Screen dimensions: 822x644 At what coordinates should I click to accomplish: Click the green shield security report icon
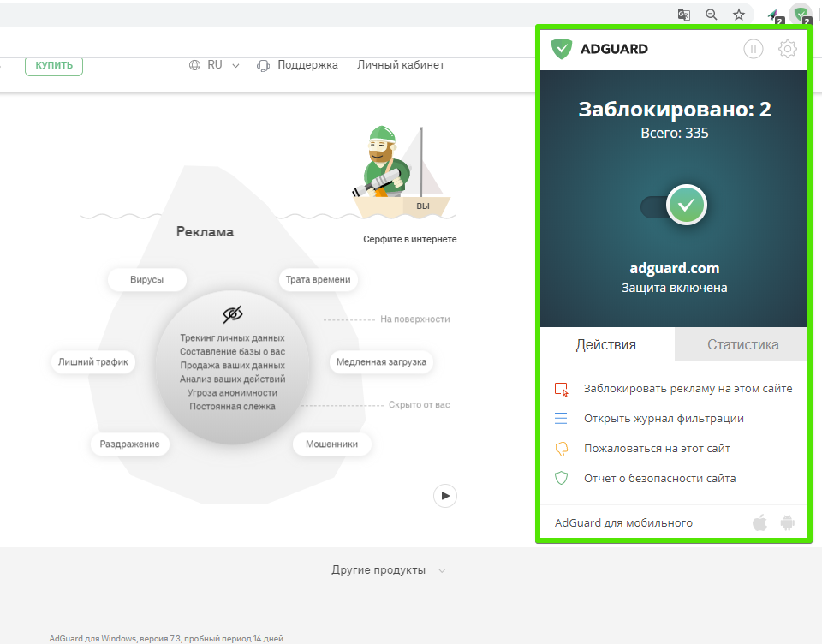(x=562, y=478)
